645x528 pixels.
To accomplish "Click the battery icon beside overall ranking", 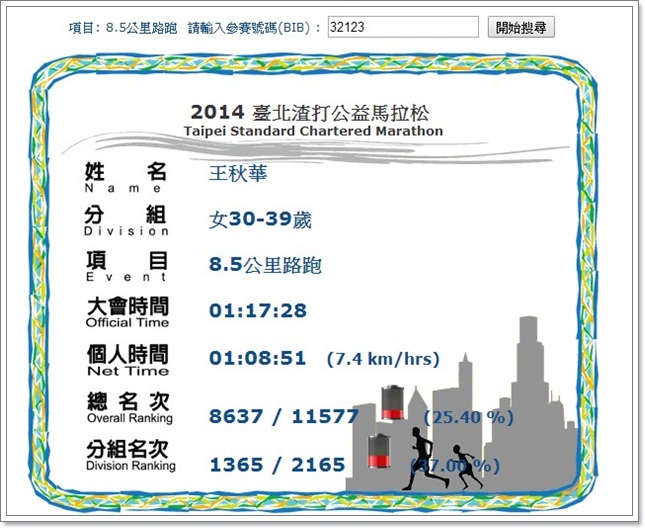I will (392, 402).
